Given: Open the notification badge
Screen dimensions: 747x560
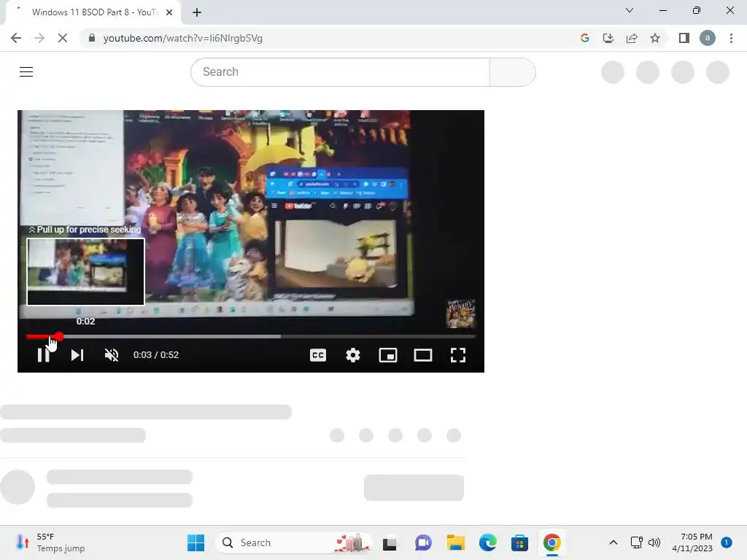Looking at the screenshot, I should pos(727,542).
